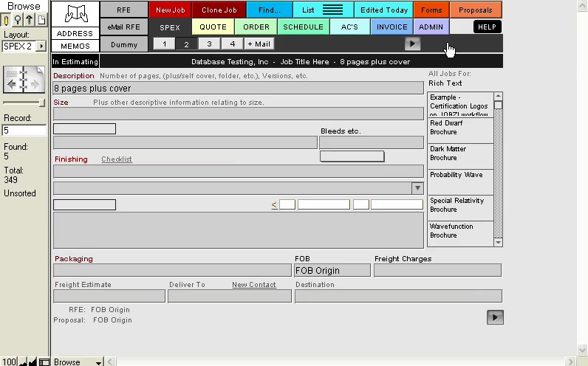Click the RFE button

point(124,10)
